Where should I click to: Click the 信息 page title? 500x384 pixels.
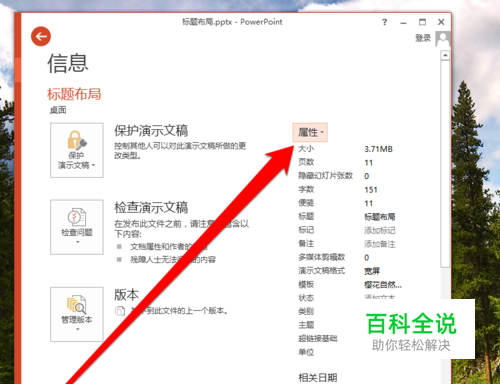pos(68,63)
